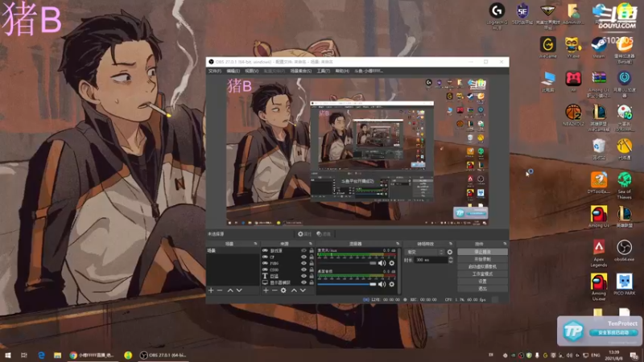Open Among Us.exe desktop shortcut
The image size is (644, 362).
tap(599, 287)
